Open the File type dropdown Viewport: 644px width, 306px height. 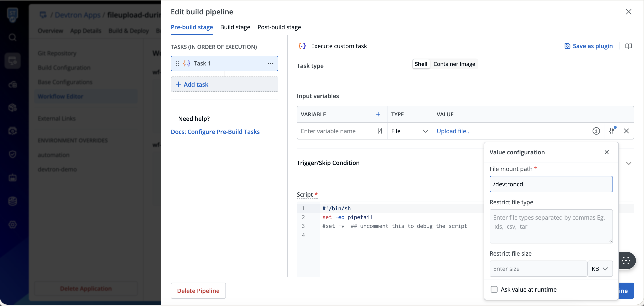410,131
